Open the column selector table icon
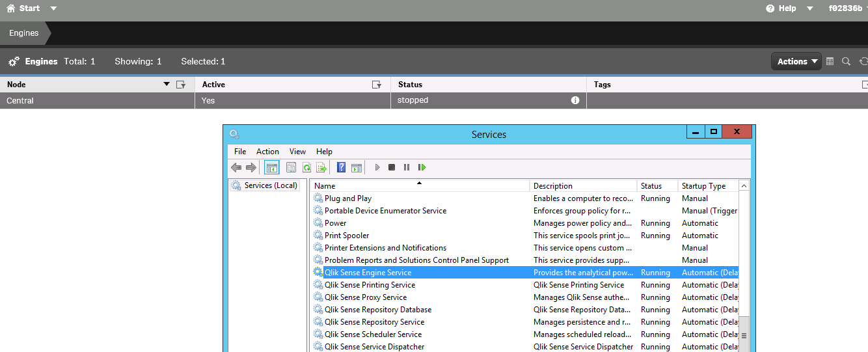 [830, 61]
